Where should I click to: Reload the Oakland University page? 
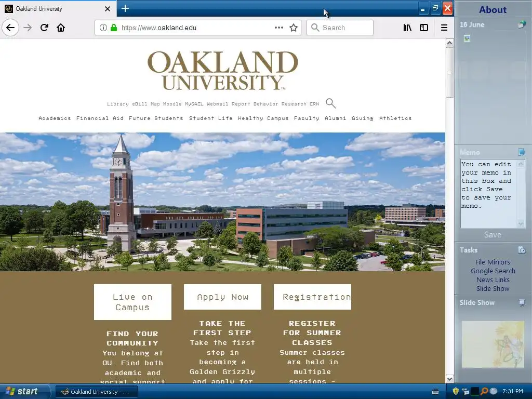tap(44, 28)
